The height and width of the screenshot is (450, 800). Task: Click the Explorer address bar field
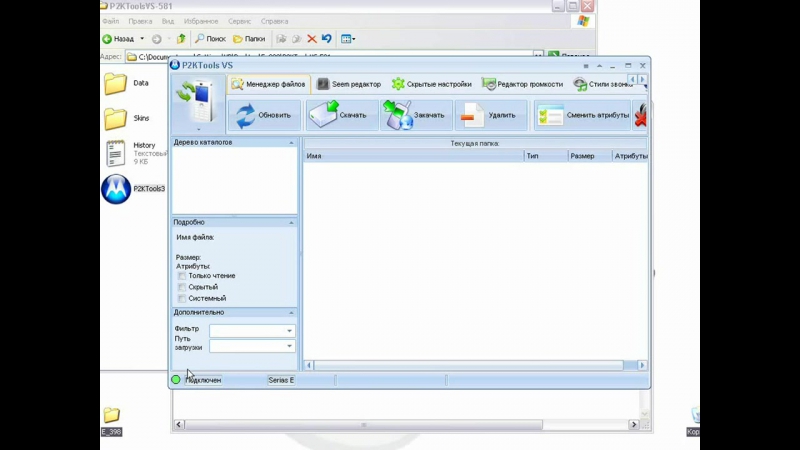coord(334,56)
